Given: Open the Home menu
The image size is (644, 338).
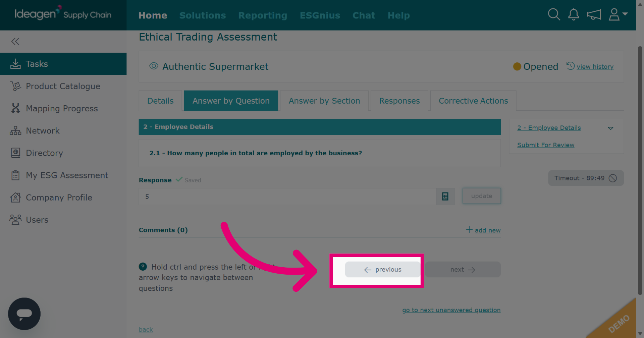Looking at the screenshot, I should point(153,15).
